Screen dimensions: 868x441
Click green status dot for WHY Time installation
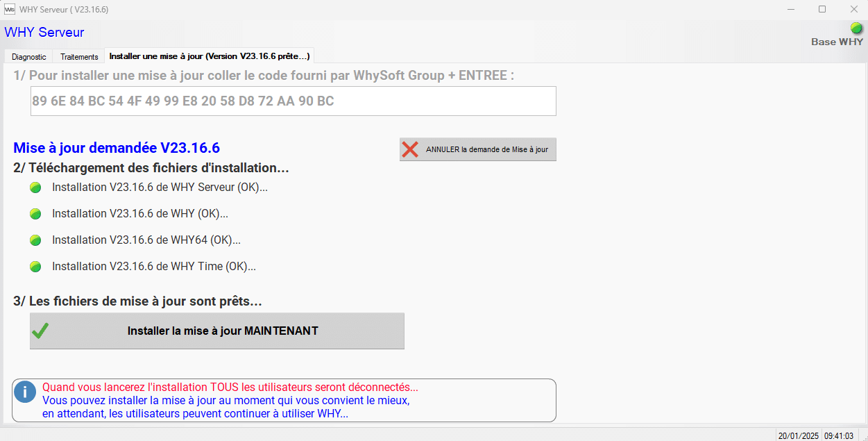[35, 267]
